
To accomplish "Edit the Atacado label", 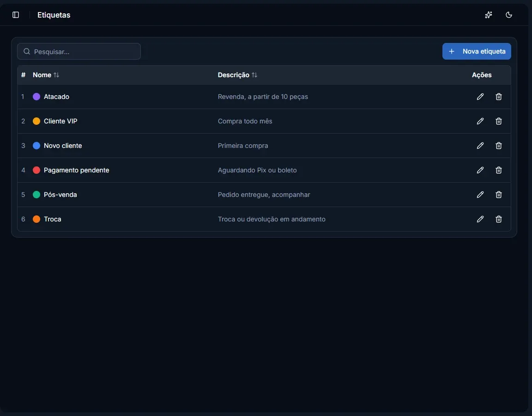I will (x=480, y=97).
